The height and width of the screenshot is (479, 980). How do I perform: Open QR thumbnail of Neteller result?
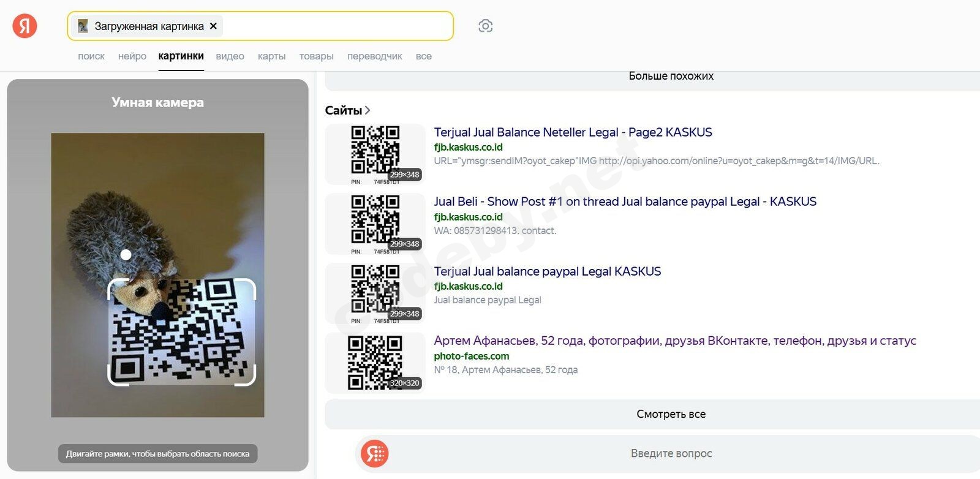[x=375, y=154]
